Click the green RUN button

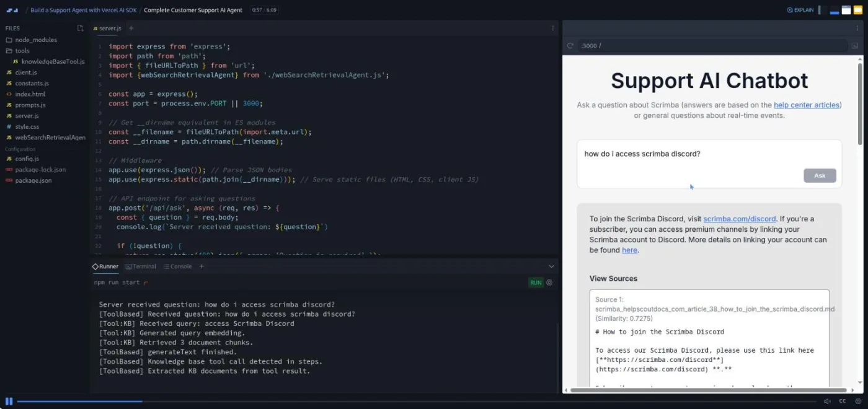[x=536, y=283]
